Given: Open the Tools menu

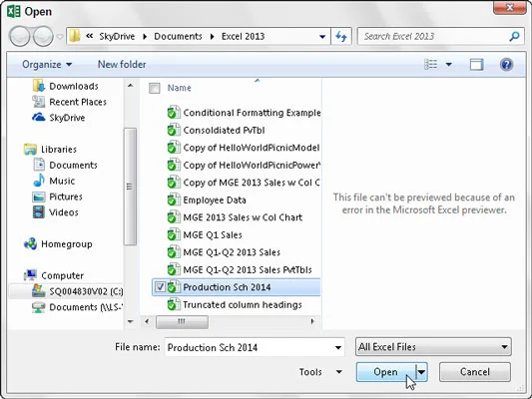Looking at the screenshot, I should 320,372.
